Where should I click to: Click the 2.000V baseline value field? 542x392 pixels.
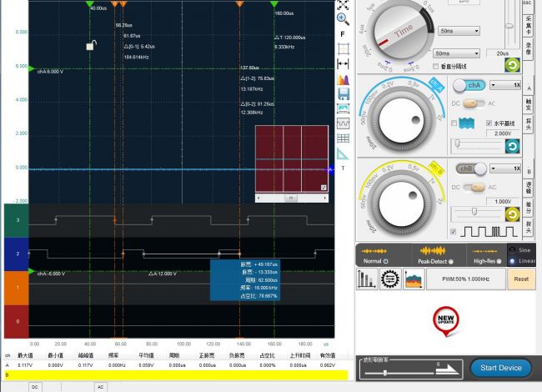pyautogui.click(x=503, y=133)
